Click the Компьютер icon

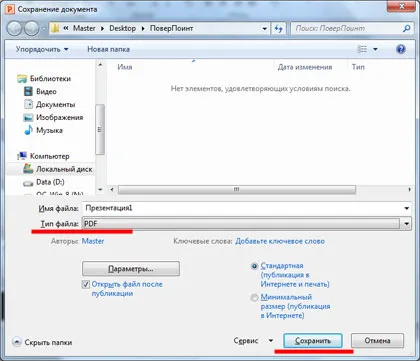point(22,156)
